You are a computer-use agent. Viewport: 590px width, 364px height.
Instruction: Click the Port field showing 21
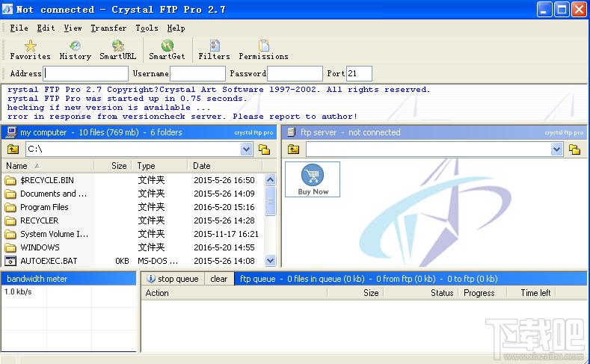[x=359, y=73]
